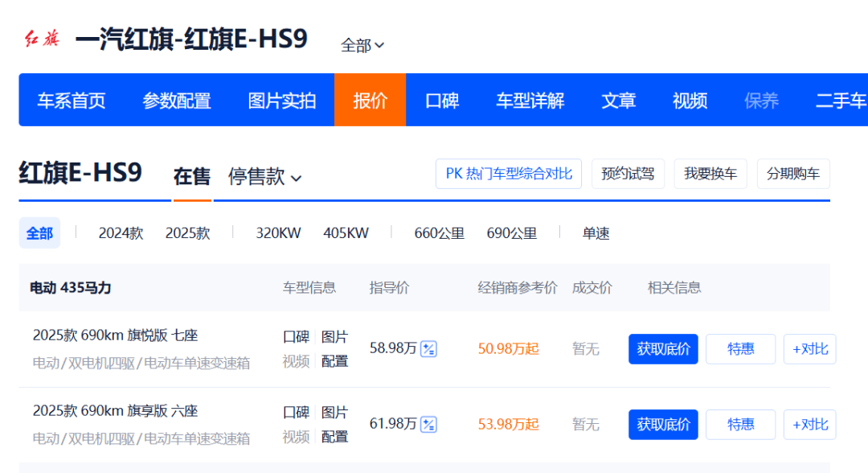Click the Hongqi brand logo
This screenshot has height=473, width=868.
click(x=42, y=39)
